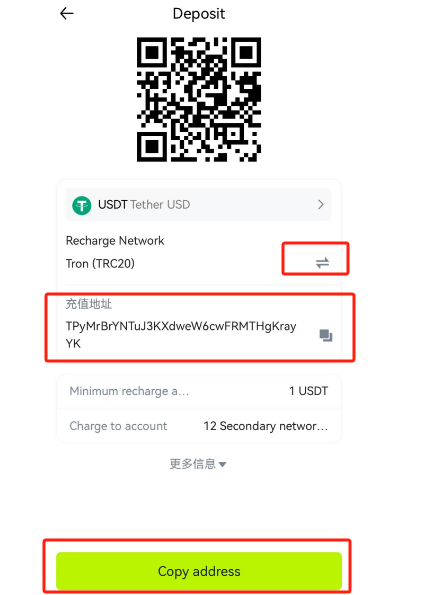Click the YK ending of the address
Image resolution: width=433 pixels, height=595 pixels.
73,343
